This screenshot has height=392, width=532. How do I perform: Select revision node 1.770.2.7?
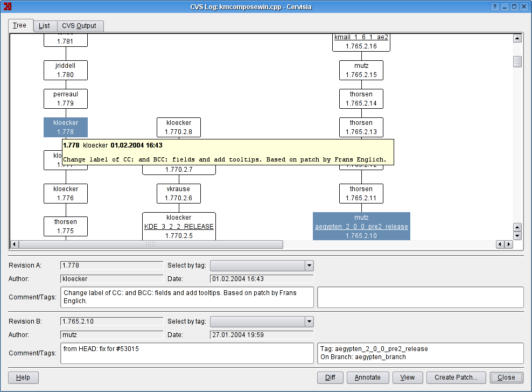tap(179, 170)
